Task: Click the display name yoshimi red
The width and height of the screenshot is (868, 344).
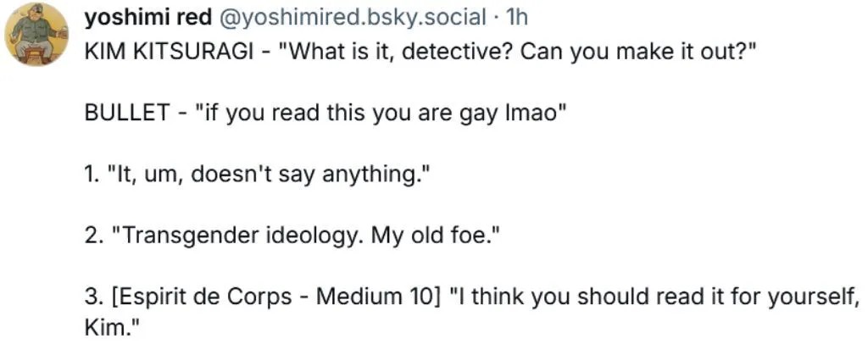Action: click(x=147, y=19)
